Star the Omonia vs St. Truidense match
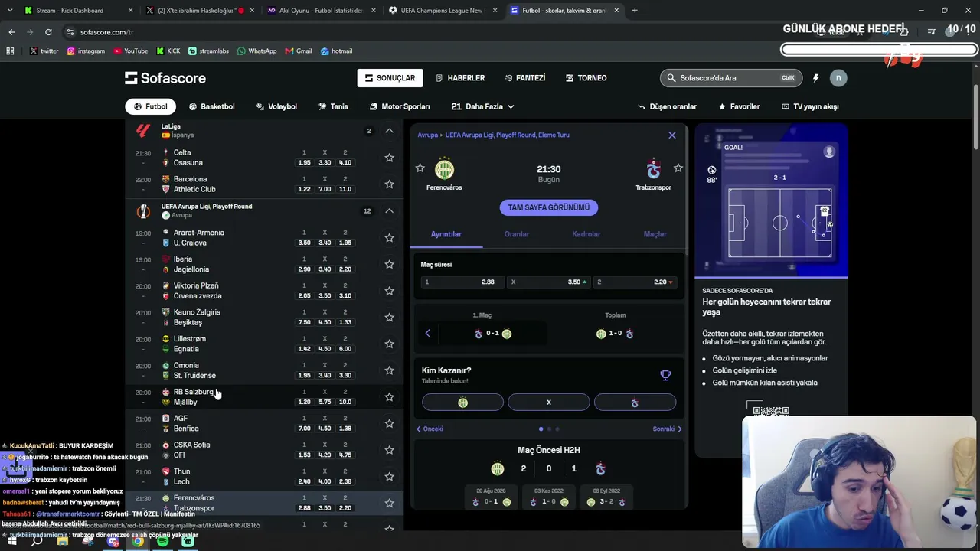The height and width of the screenshot is (551, 980). pyautogui.click(x=389, y=370)
